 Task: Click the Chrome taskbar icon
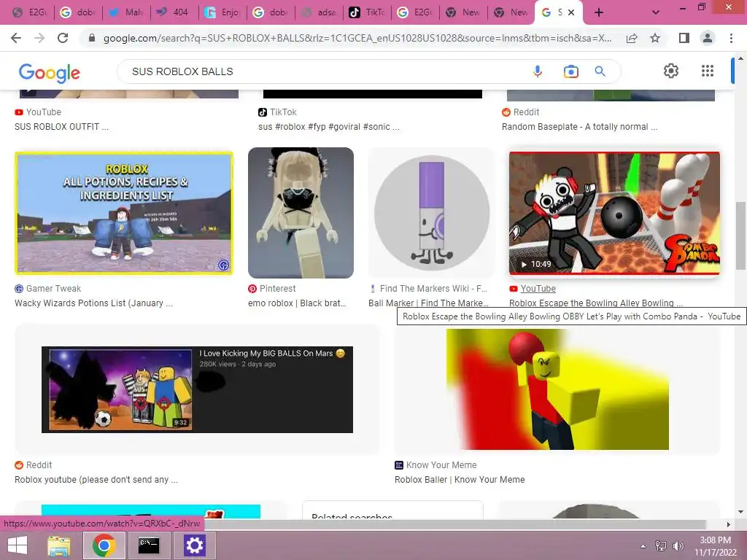point(104,545)
